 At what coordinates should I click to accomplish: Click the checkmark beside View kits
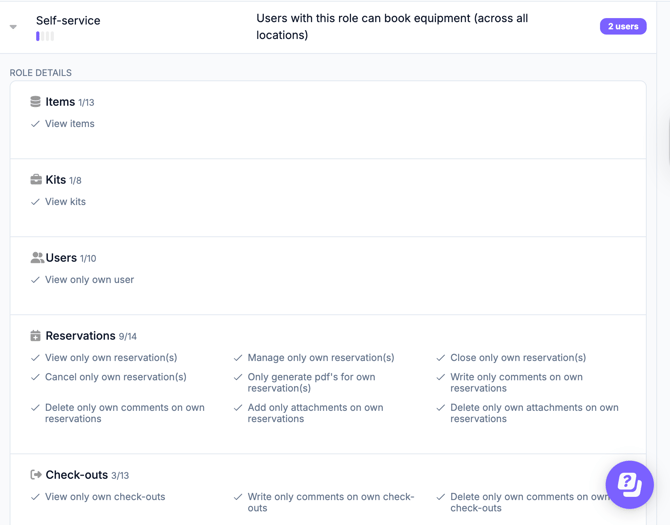tap(35, 202)
